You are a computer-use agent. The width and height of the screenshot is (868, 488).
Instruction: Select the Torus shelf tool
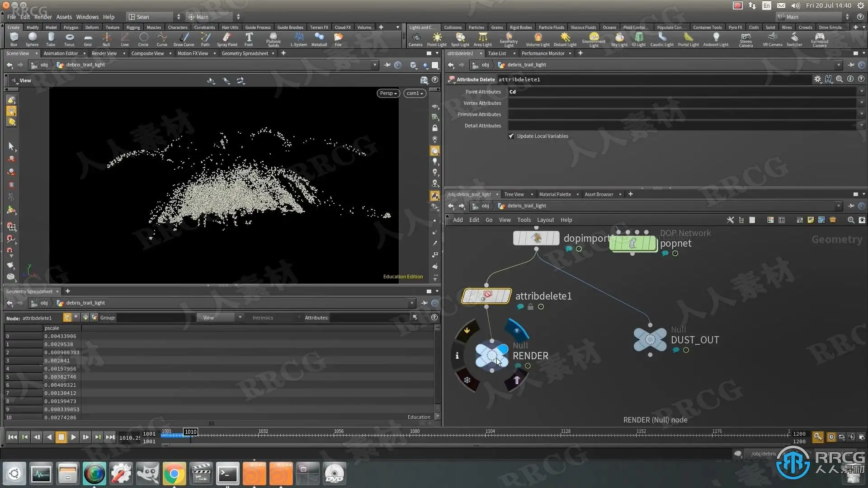click(x=69, y=39)
